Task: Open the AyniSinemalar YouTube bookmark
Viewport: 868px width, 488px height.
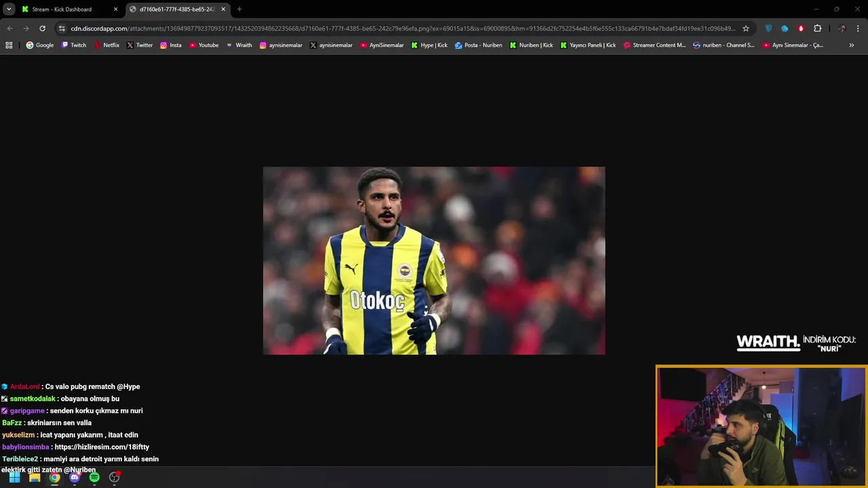Action: pyautogui.click(x=382, y=45)
